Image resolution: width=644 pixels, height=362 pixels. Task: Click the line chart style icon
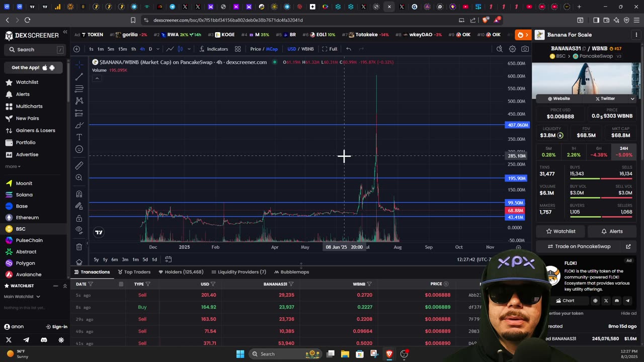[x=170, y=49]
